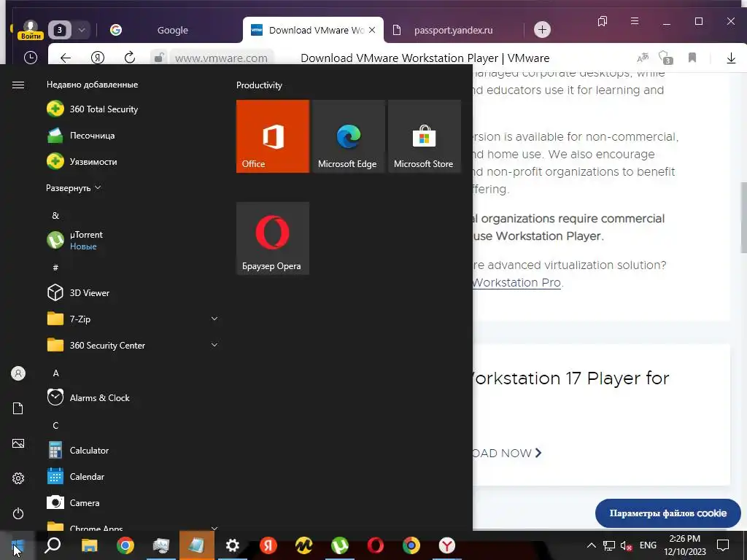The height and width of the screenshot is (560, 747).
Task: Reload the VMware page
Action: click(130, 58)
